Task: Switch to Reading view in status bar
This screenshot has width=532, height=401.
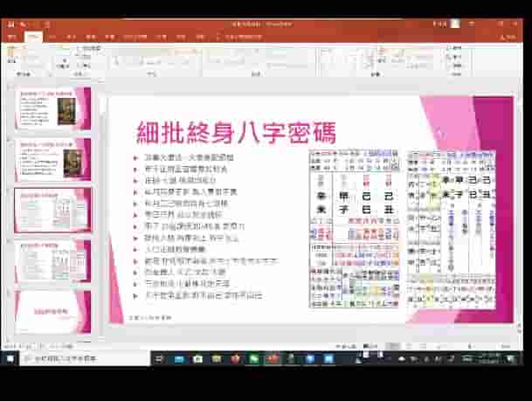Action: pyautogui.click(x=423, y=346)
